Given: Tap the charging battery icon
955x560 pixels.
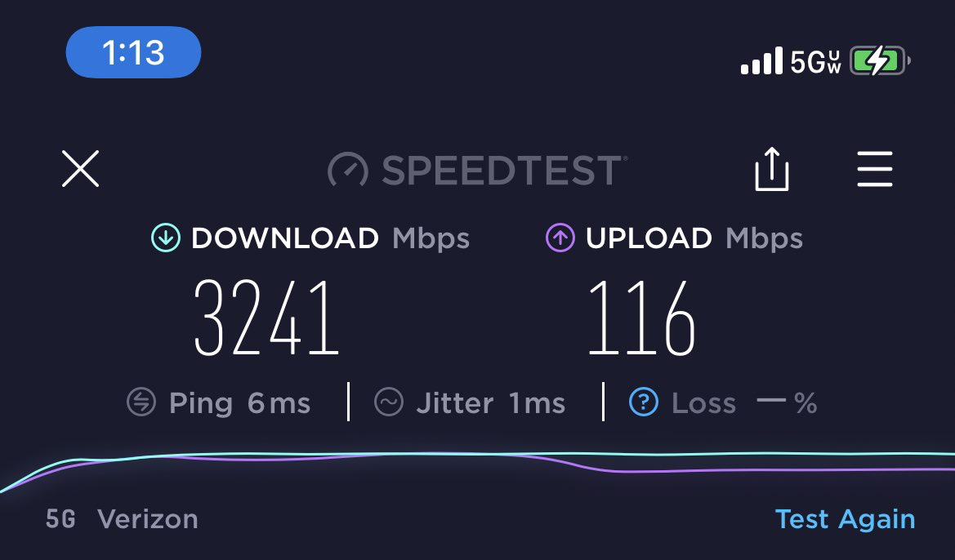Looking at the screenshot, I should point(880,61).
